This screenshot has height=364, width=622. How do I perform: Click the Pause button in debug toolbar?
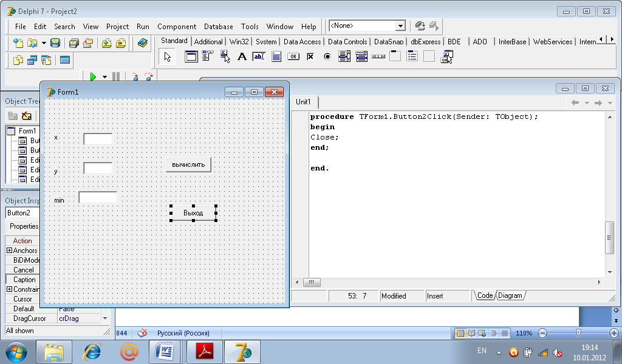[x=116, y=76]
